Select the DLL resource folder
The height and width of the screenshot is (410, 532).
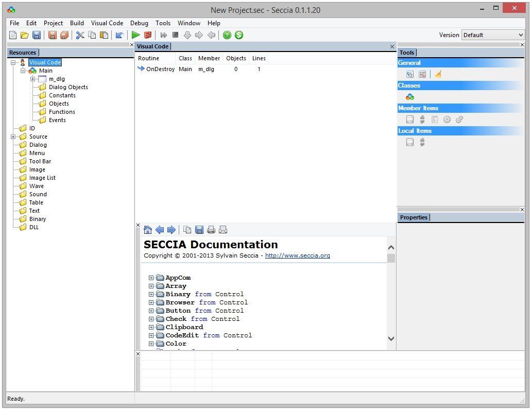[x=34, y=227]
